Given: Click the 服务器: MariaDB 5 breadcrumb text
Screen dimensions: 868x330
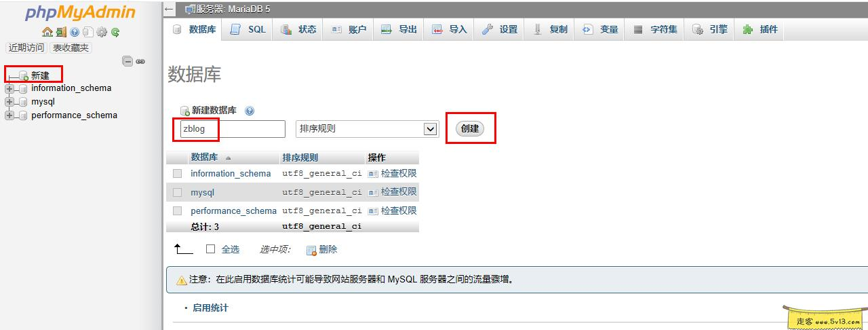Looking at the screenshot, I should pyautogui.click(x=233, y=10).
